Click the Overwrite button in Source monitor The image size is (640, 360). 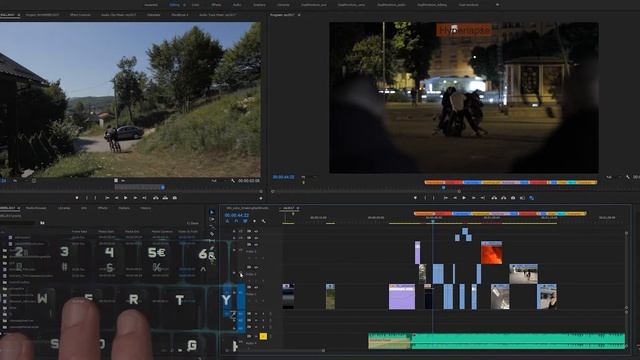[x=165, y=198]
